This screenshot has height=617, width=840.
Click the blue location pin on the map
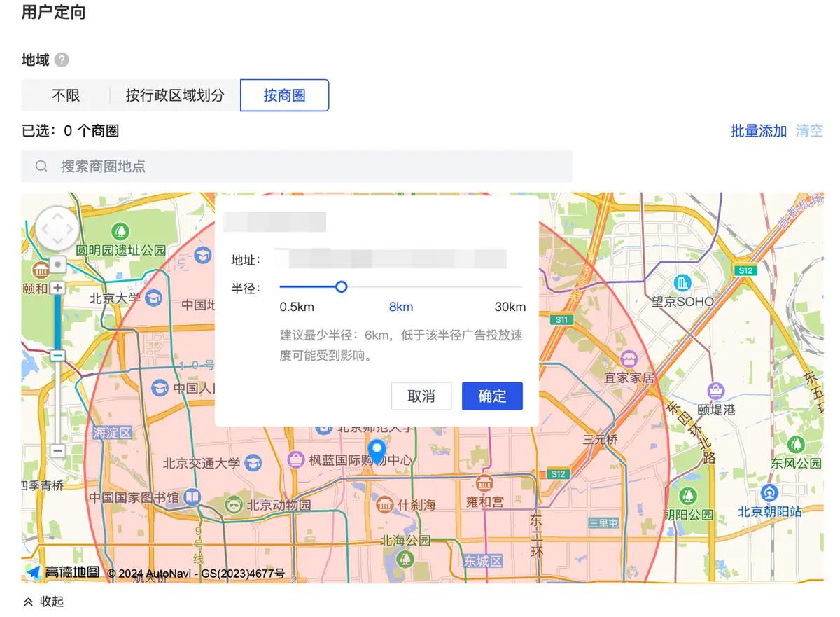click(377, 452)
